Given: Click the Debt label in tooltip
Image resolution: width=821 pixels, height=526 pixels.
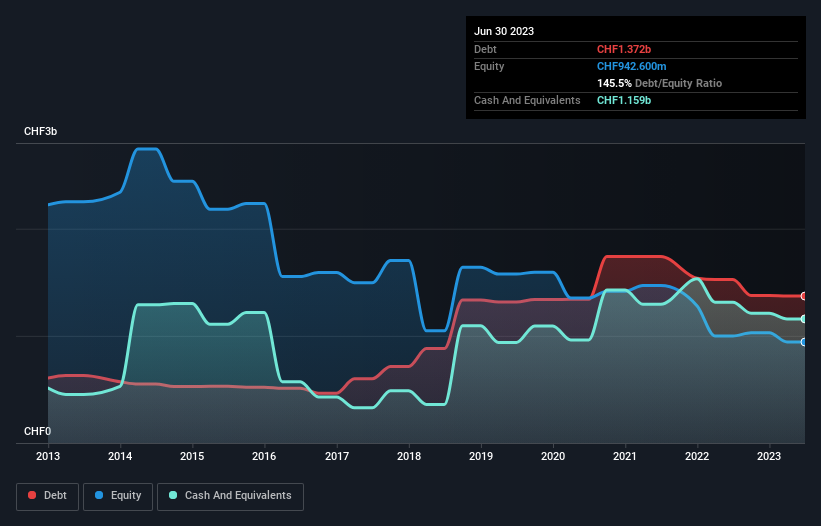Looking at the screenshot, I should point(485,49).
